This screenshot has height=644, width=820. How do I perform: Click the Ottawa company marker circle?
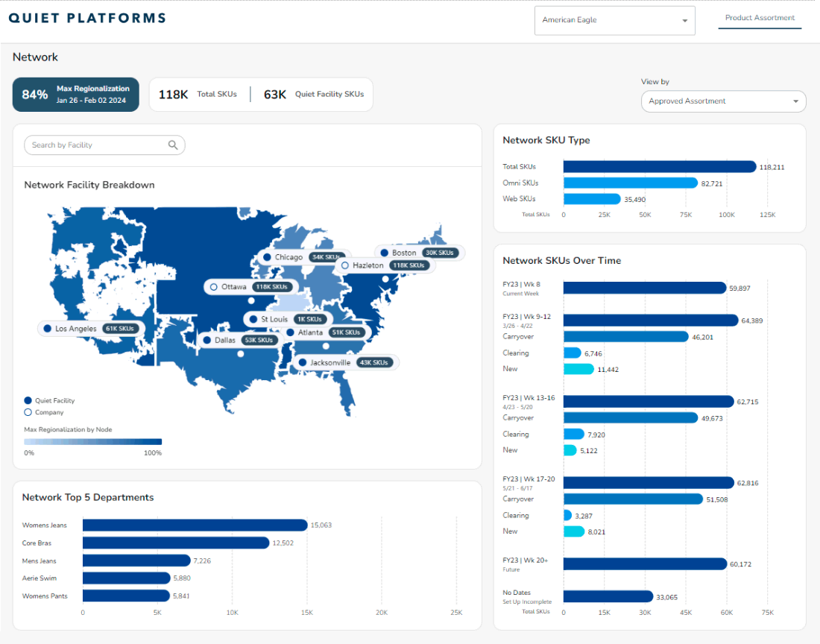click(x=213, y=287)
